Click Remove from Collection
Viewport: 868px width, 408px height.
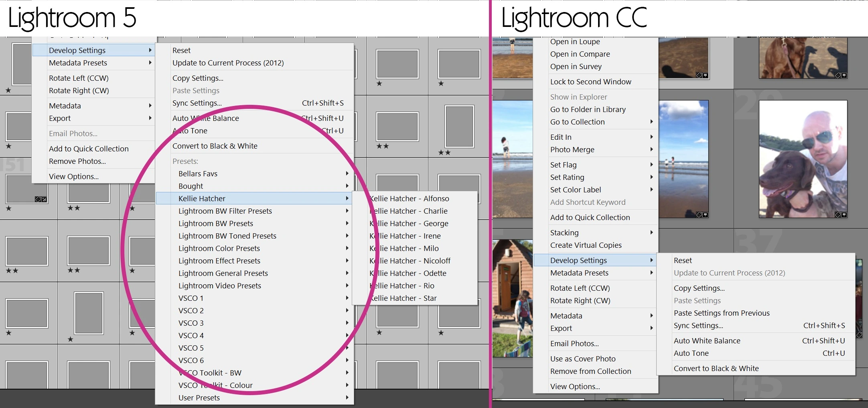click(x=596, y=371)
